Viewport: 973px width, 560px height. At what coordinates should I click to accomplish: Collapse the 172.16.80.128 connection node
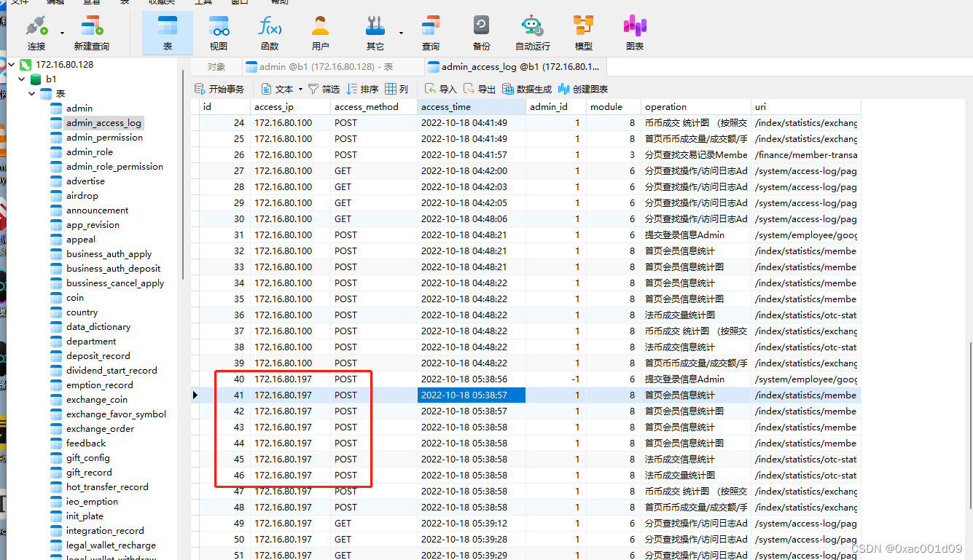coord(12,65)
